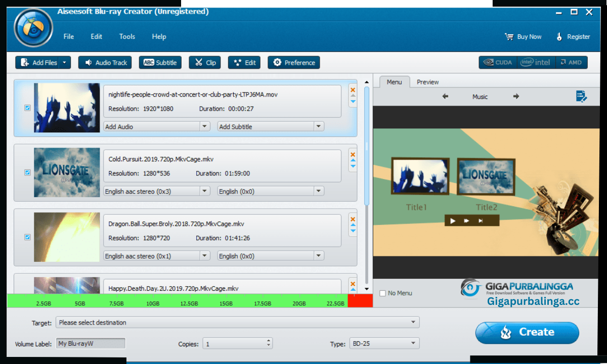The image size is (607, 364).
Task: Click Title2 frame in menu preview
Action: point(486,176)
